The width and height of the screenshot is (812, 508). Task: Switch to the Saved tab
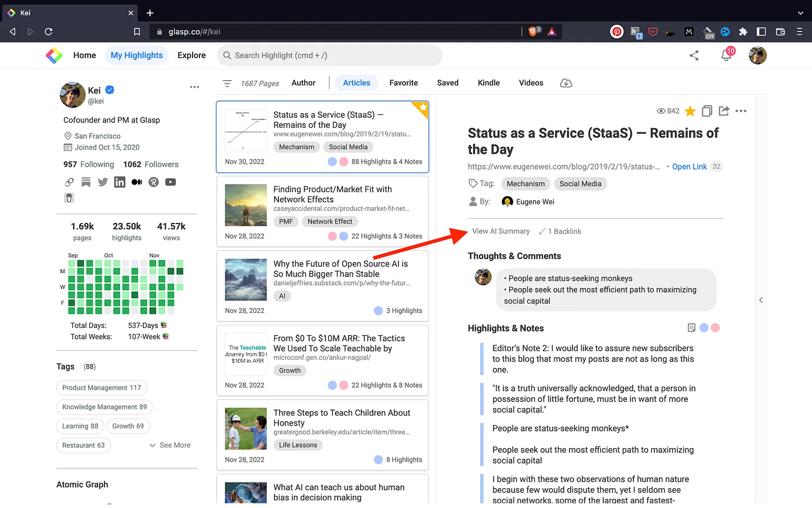tap(448, 83)
